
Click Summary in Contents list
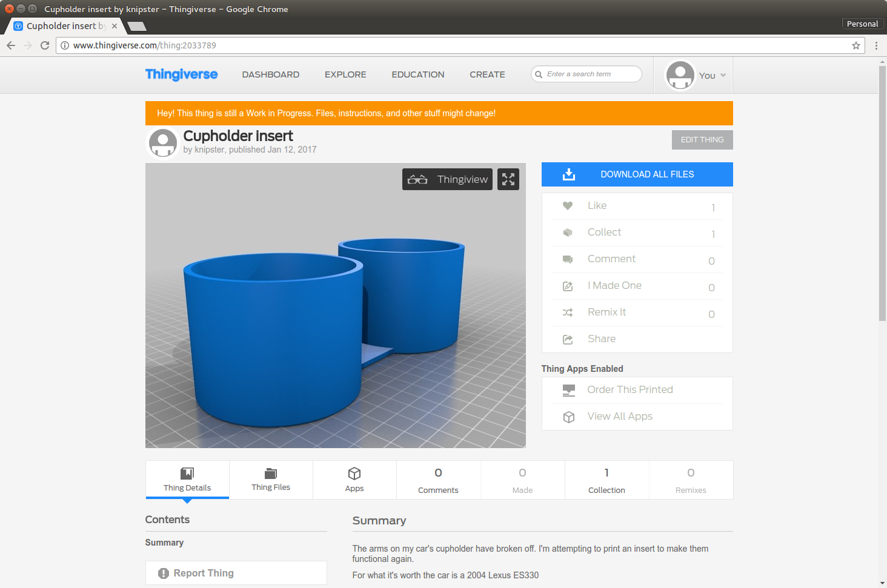[164, 543]
